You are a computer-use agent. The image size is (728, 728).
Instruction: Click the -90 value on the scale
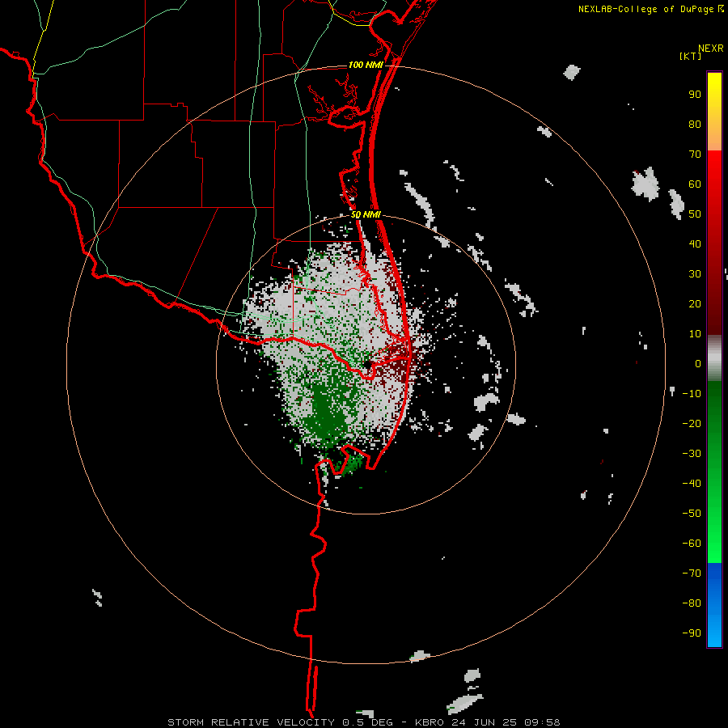(692, 633)
